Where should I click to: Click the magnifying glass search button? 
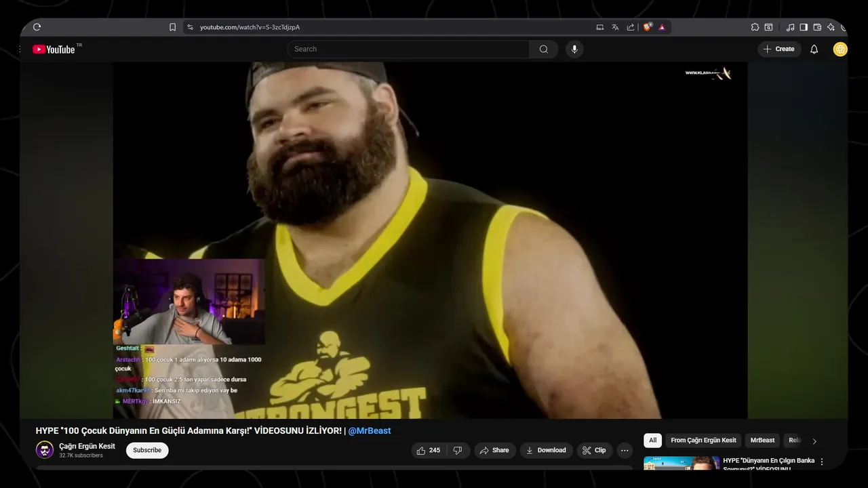coord(544,49)
